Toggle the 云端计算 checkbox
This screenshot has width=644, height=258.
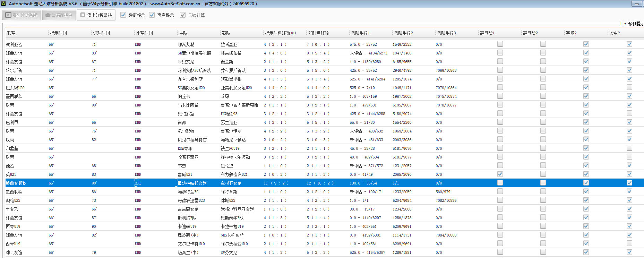pyautogui.click(x=183, y=15)
